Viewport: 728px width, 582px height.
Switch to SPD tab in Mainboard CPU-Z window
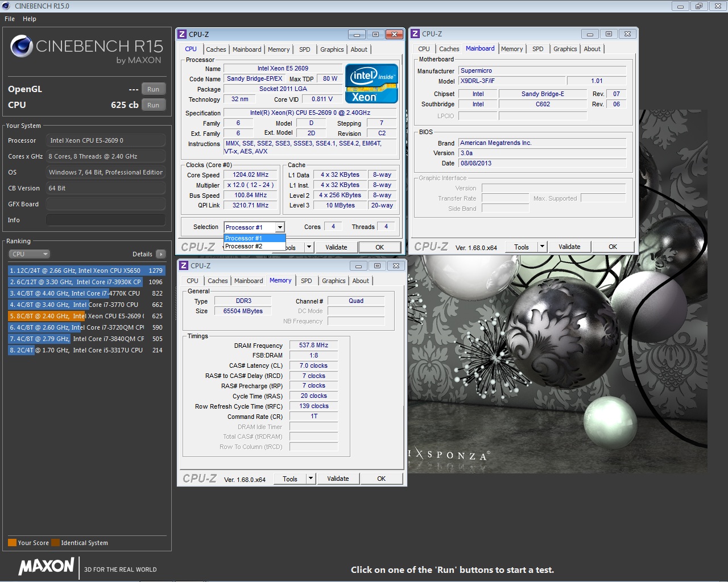[x=538, y=49]
